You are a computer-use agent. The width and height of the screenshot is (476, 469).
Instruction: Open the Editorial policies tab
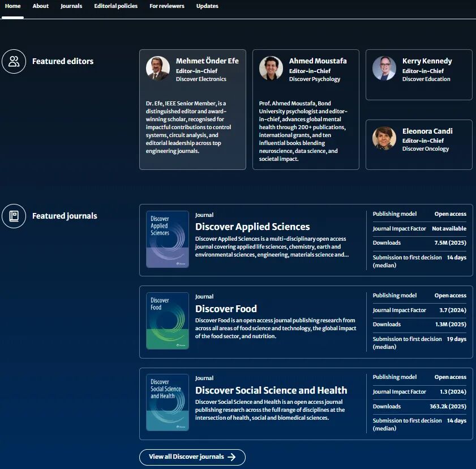[x=116, y=6]
